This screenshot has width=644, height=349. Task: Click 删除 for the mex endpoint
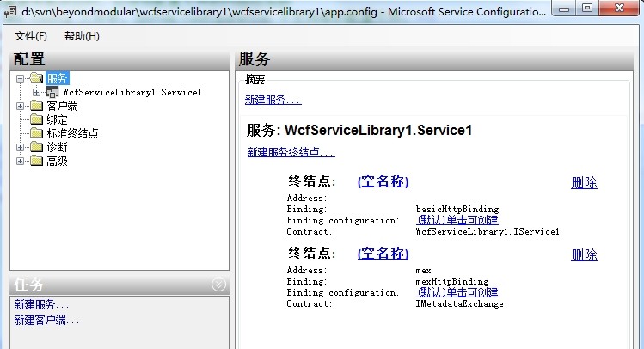click(585, 255)
